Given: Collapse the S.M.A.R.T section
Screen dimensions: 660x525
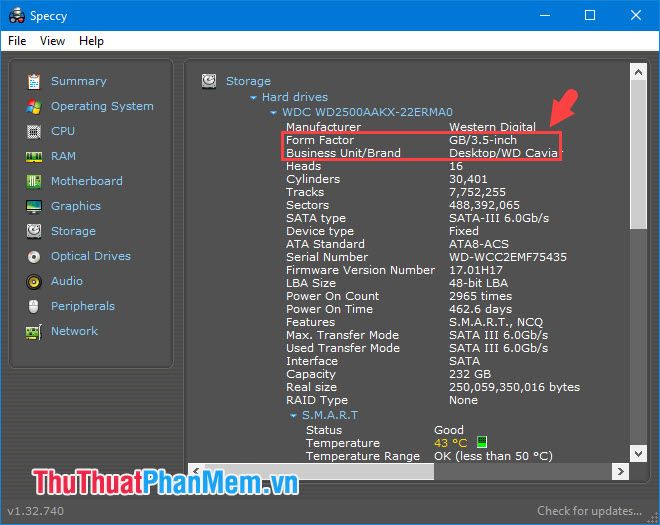Looking at the screenshot, I should (293, 416).
